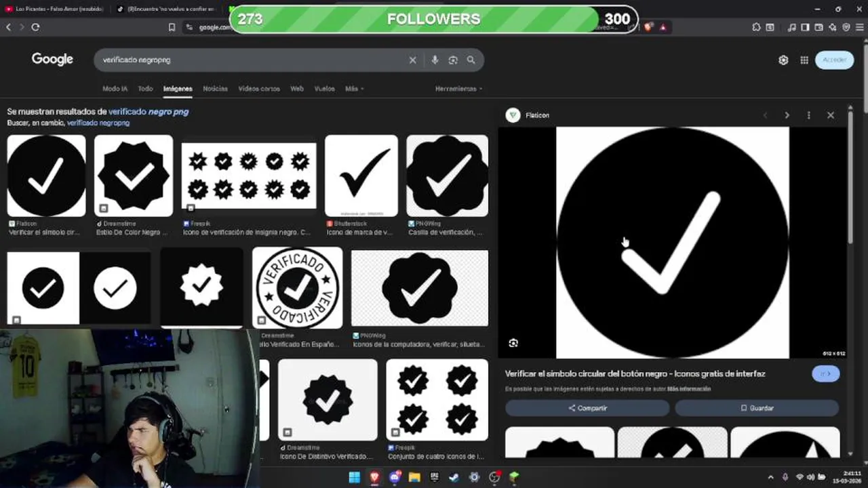Reload the current page

[35, 27]
